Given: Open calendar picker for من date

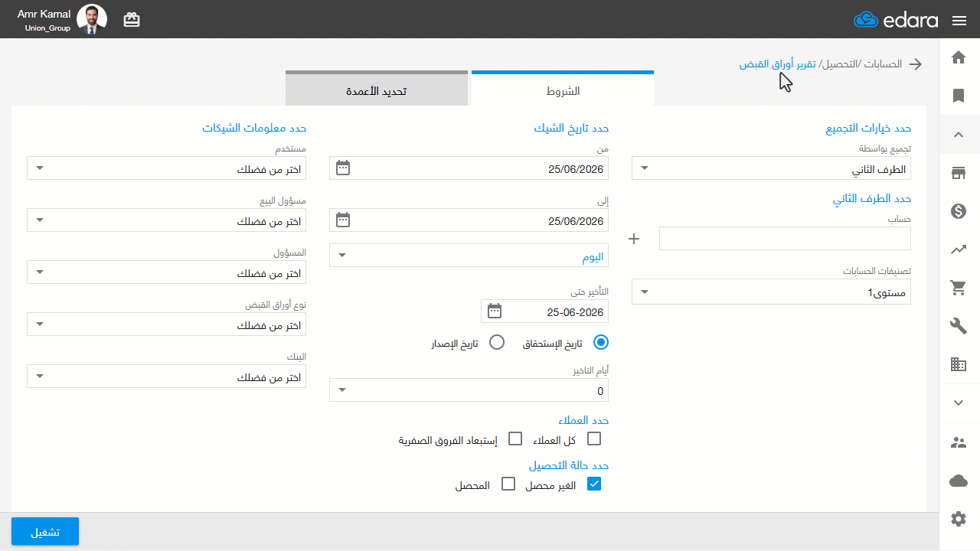Looking at the screenshot, I should pos(343,168).
